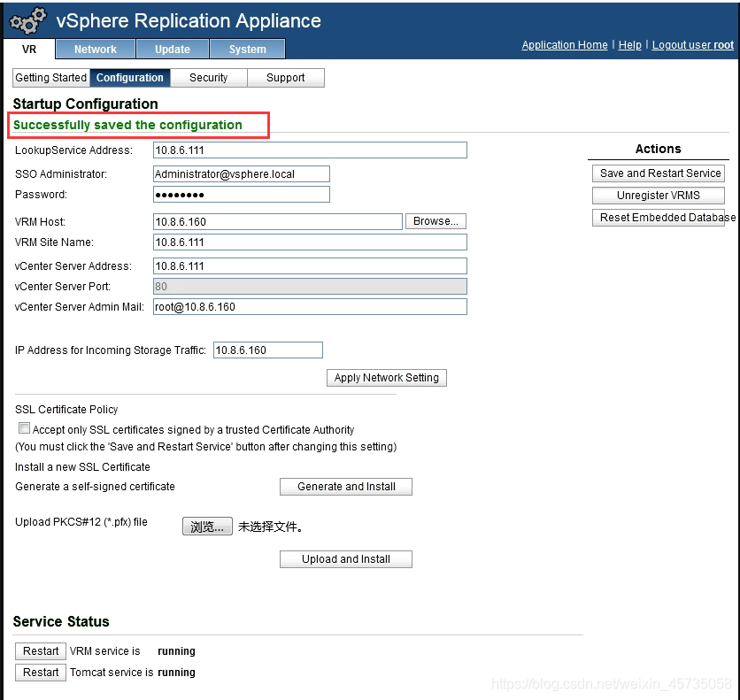The image size is (740, 700).
Task: Edit IP Address for Incoming Storage Traffic
Action: click(268, 350)
